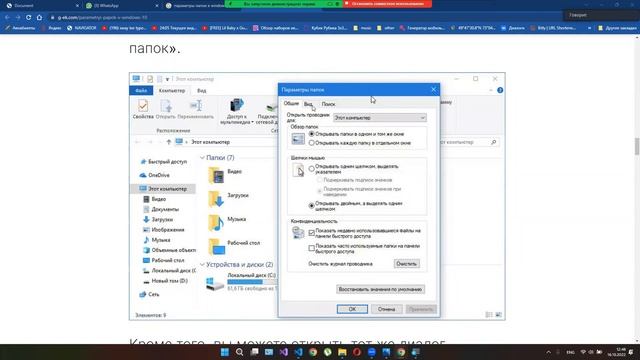The image size is (640, 360).
Task: Open the Opera browser taskbar icon
Action: [x=357, y=352]
